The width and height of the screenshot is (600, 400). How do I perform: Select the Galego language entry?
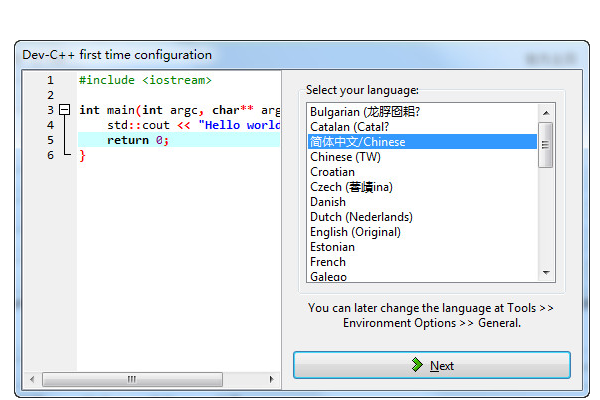click(328, 276)
